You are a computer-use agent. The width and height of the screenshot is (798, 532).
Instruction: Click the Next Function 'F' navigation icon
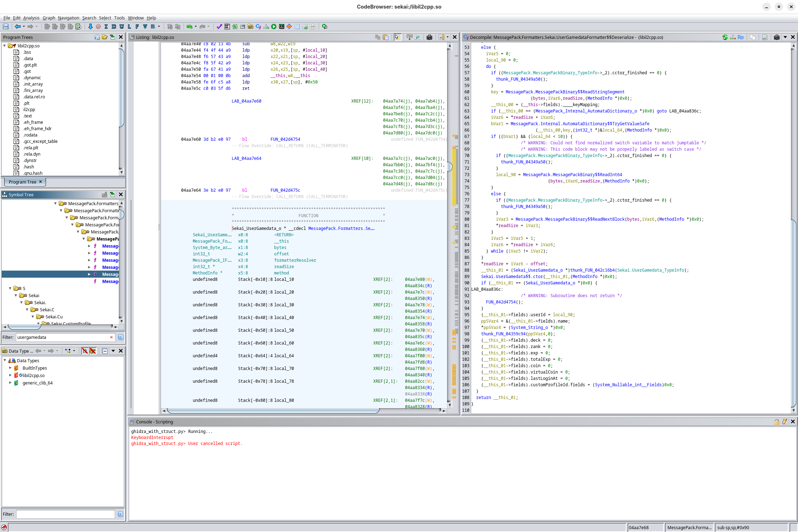click(137, 27)
